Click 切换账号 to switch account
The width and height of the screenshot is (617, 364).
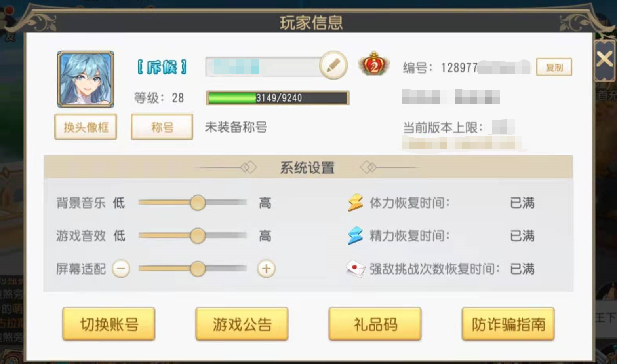click(x=109, y=324)
